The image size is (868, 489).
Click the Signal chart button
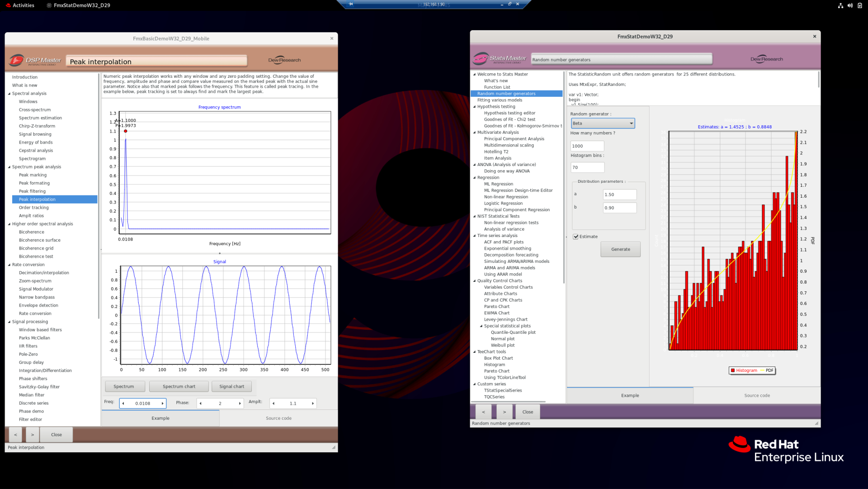click(231, 386)
